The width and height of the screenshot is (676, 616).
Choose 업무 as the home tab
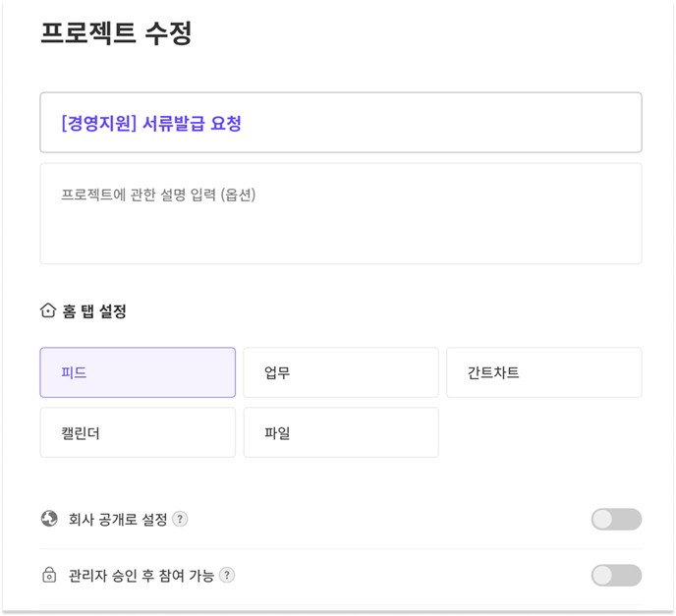pyautogui.click(x=341, y=372)
